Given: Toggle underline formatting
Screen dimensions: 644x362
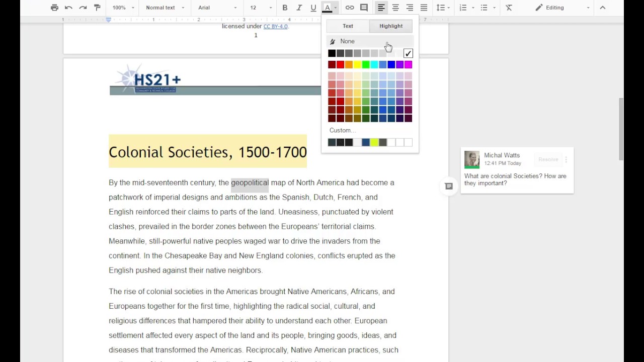Looking at the screenshot, I should coord(313,8).
